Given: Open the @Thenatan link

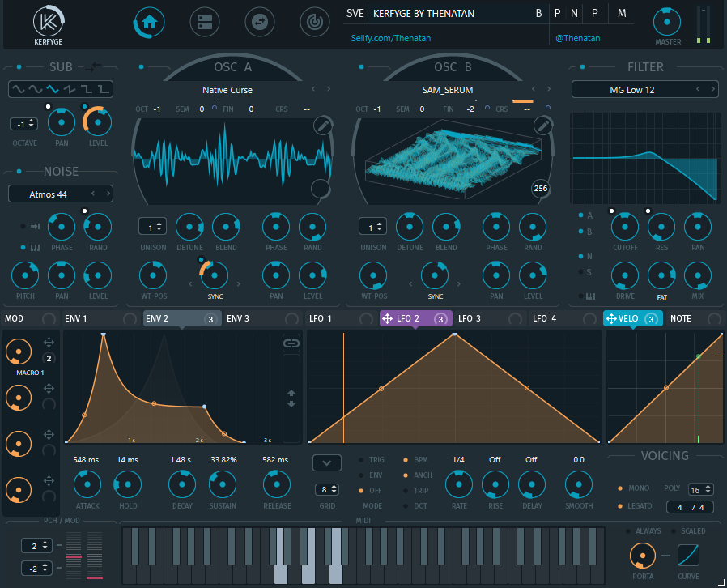Looking at the screenshot, I should pos(578,38).
